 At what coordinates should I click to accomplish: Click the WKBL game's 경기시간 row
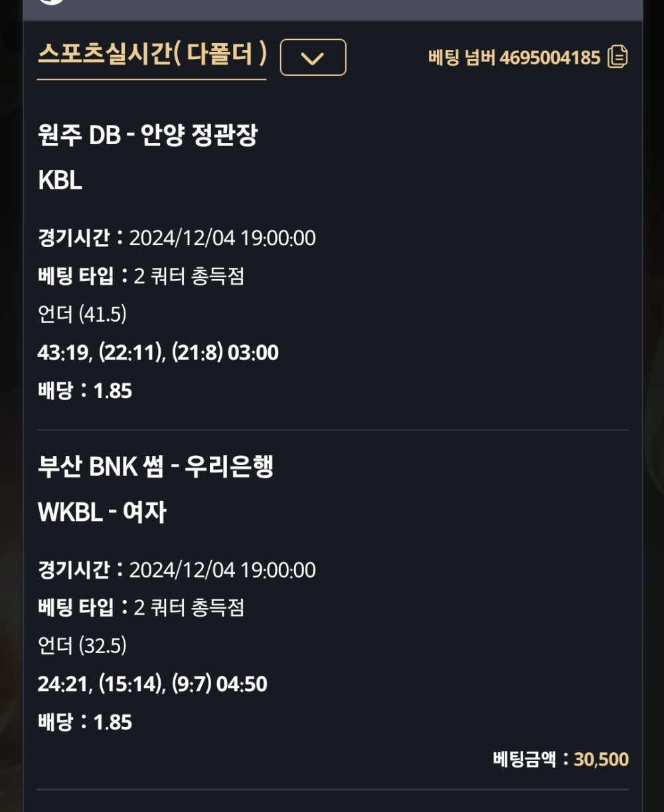(177, 569)
